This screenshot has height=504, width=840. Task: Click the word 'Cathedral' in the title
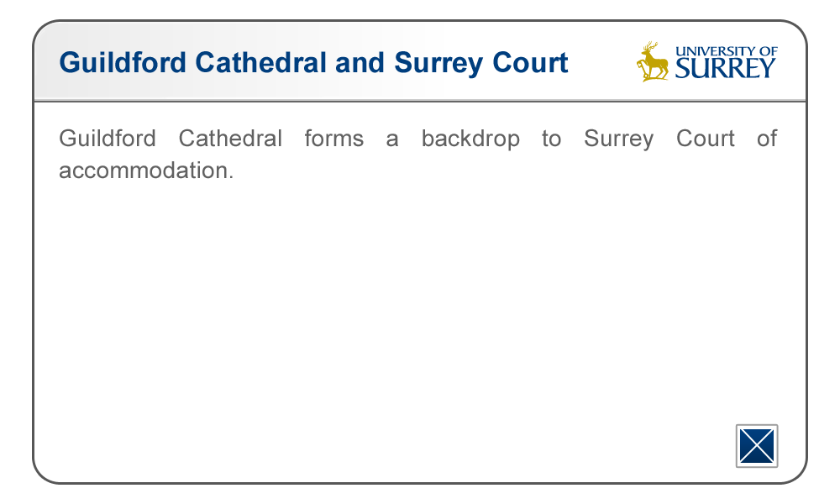coord(261,62)
